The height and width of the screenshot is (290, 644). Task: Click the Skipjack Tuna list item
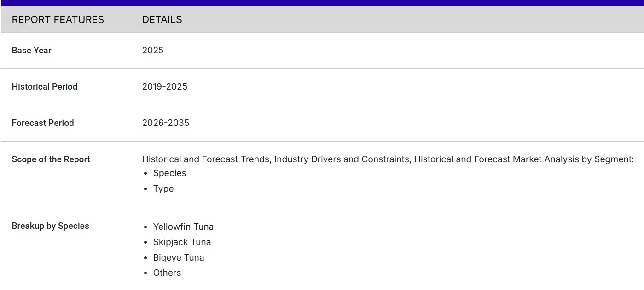click(182, 242)
